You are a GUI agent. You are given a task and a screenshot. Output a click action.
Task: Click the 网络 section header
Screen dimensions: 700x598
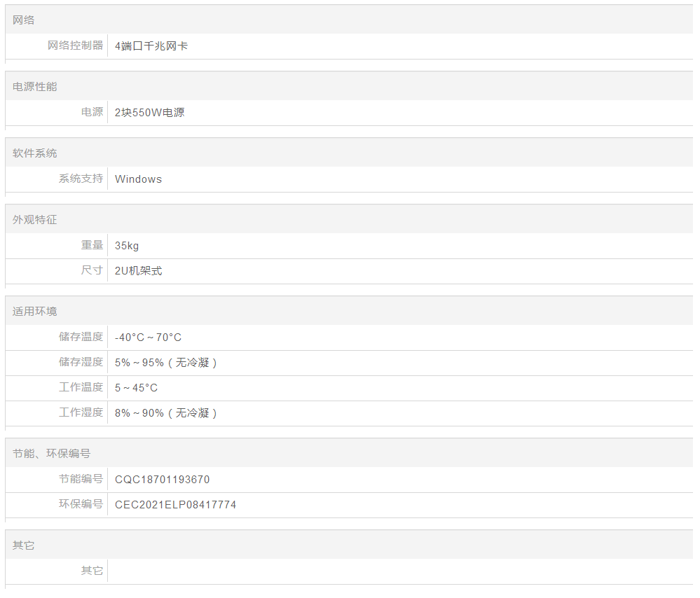tap(24, 20)
